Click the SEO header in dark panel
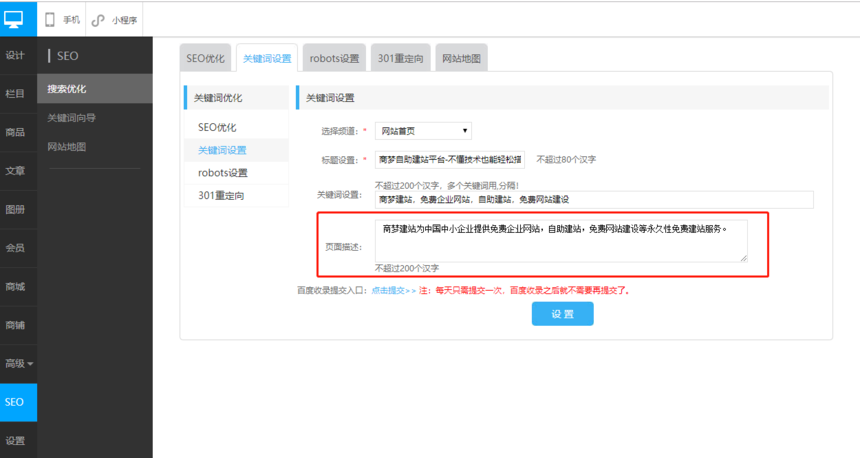This screenshot has width=860, height=458. (x=67, y=56)
